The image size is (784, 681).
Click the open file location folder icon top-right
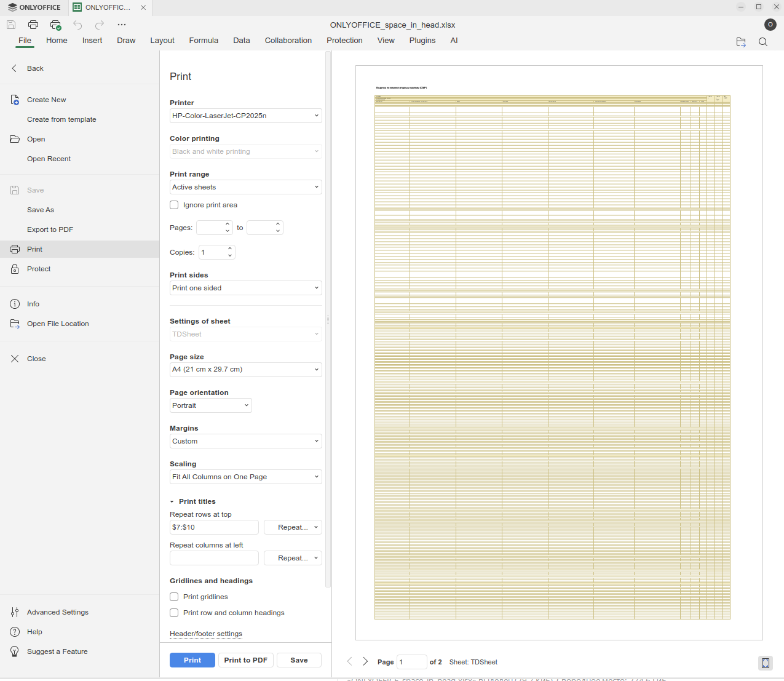pos(741,42)
